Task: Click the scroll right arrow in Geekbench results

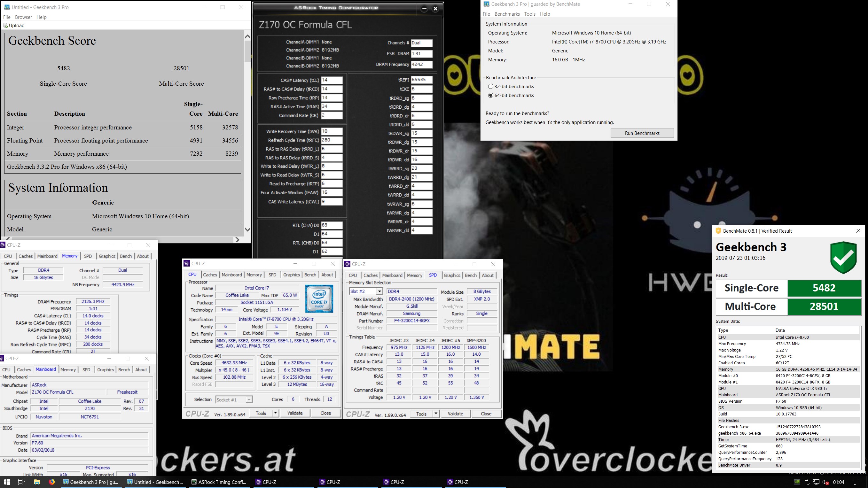Action: [237, 239]
